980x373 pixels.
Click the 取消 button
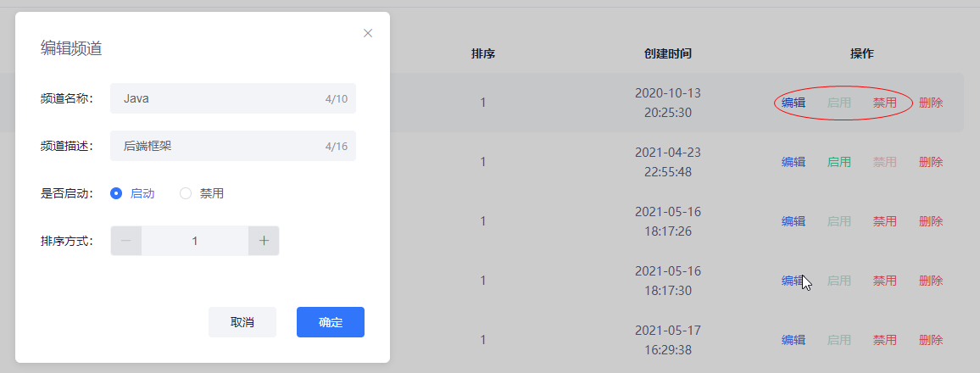pos(242,322)
